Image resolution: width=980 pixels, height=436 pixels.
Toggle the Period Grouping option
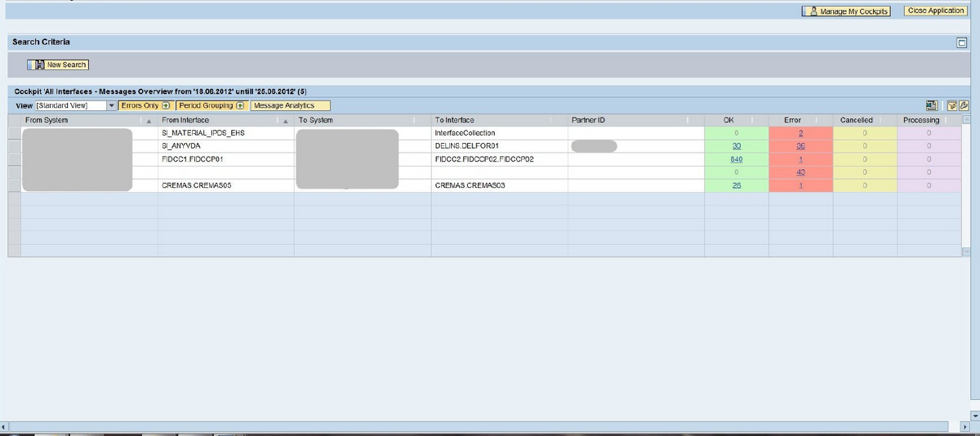211,105
